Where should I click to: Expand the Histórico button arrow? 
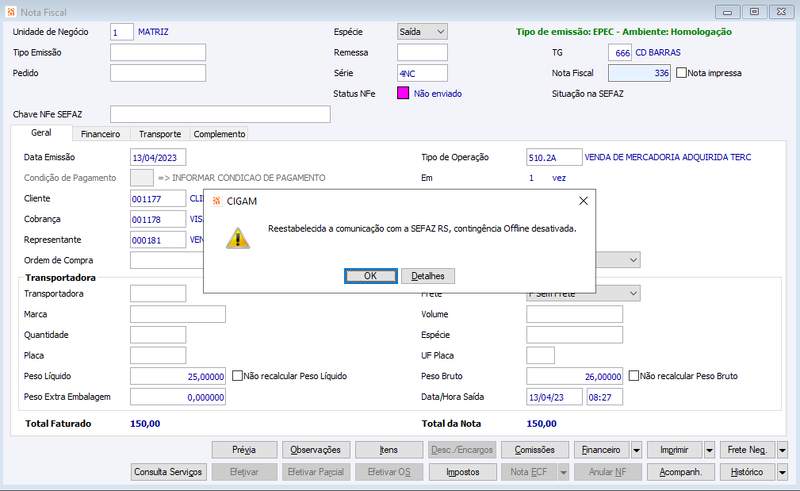pos(782,472)
